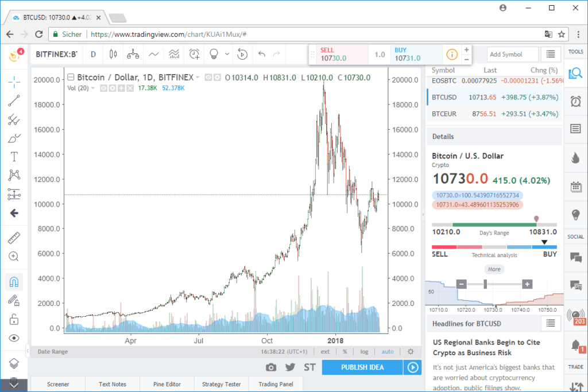
Task: Collapse the Bitcoin / Dollar legend
Action: [x=71, y=77]
